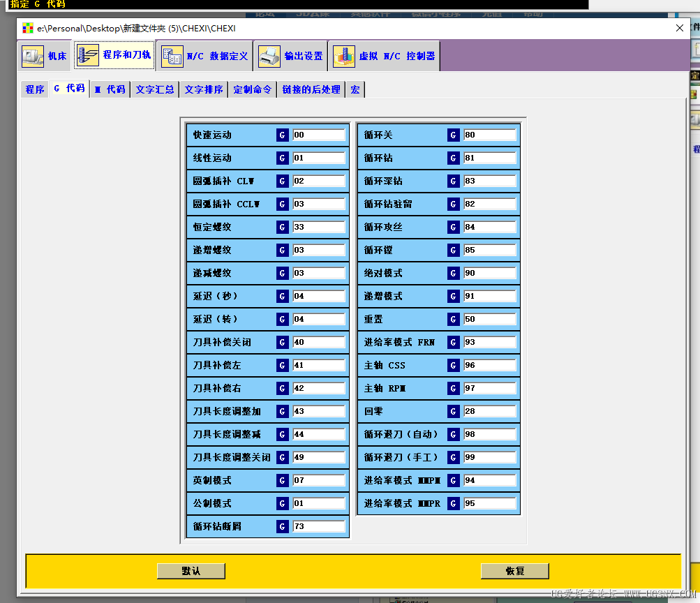700x603 pixels.
Task: Edit the 刀具补偿右 code field 42
Action: [319, 388]
